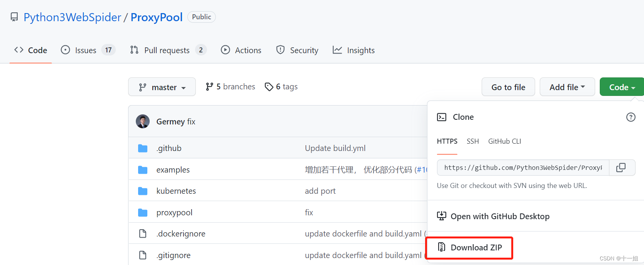
Task: Open the Actions tab
Action: [241, 50]
